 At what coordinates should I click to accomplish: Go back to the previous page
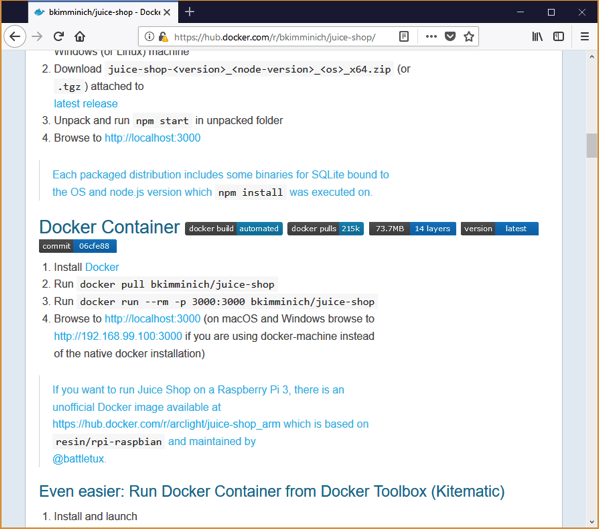click(15, 37)
